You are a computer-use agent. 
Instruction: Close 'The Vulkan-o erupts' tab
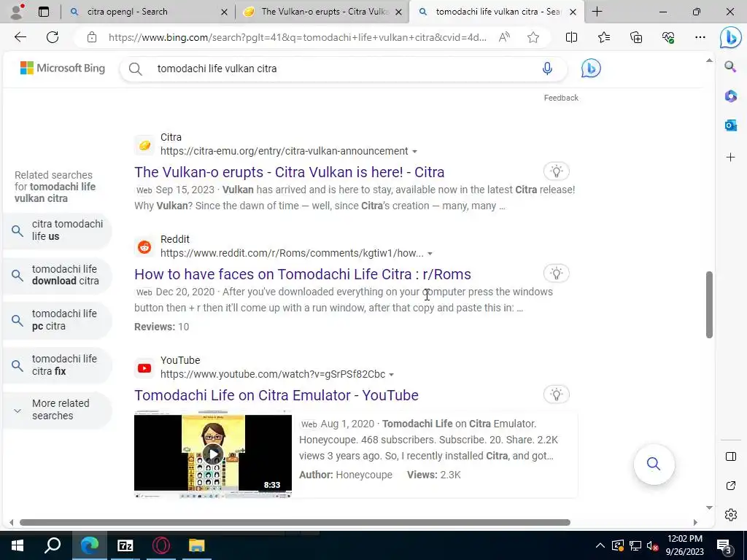pyautogui.click(x=399, y=12)
